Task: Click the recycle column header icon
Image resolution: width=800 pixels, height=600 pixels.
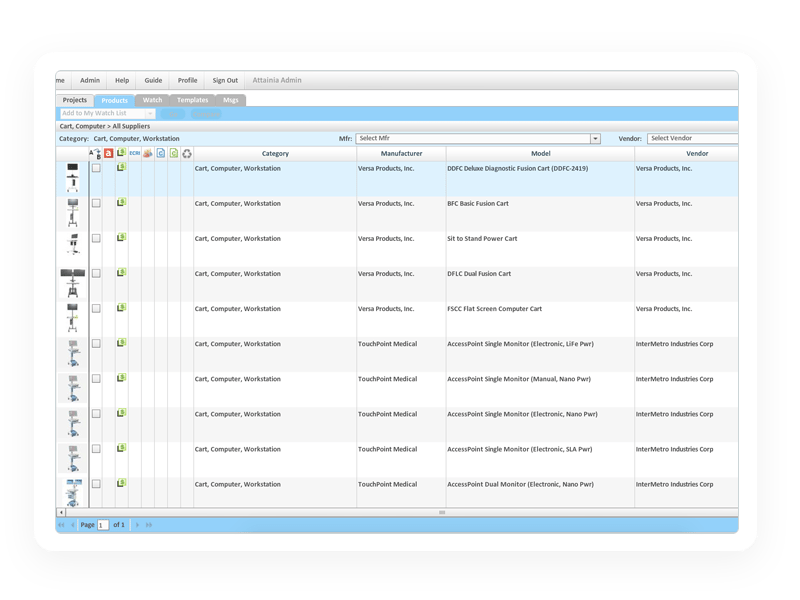Action: [187, 154]
